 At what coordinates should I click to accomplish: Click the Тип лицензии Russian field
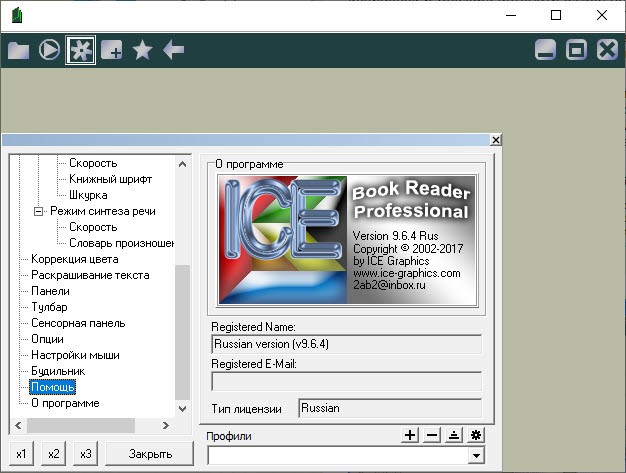tap(390, 408)
